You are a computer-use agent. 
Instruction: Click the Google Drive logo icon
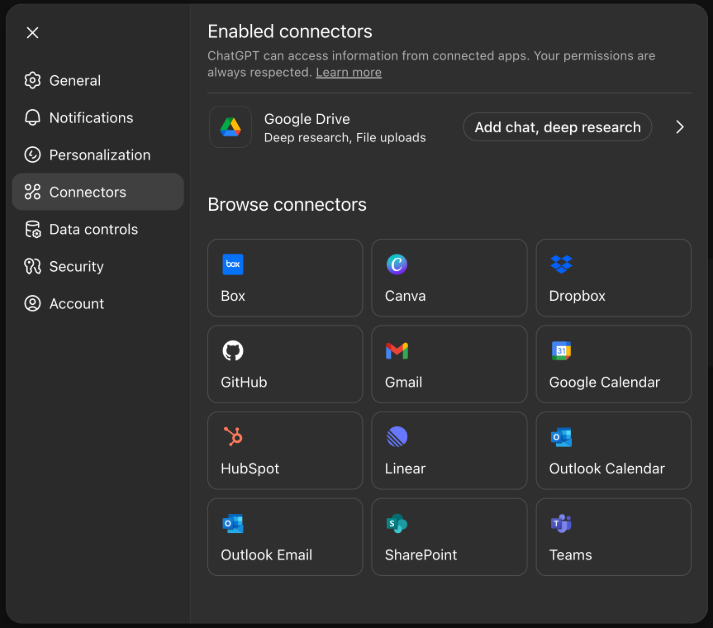click(x=230, y=127)
